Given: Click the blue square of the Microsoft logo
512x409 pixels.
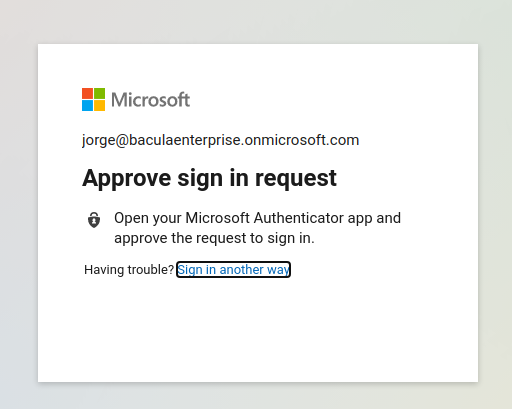Looking at the screenshot, I should point(87,105).
